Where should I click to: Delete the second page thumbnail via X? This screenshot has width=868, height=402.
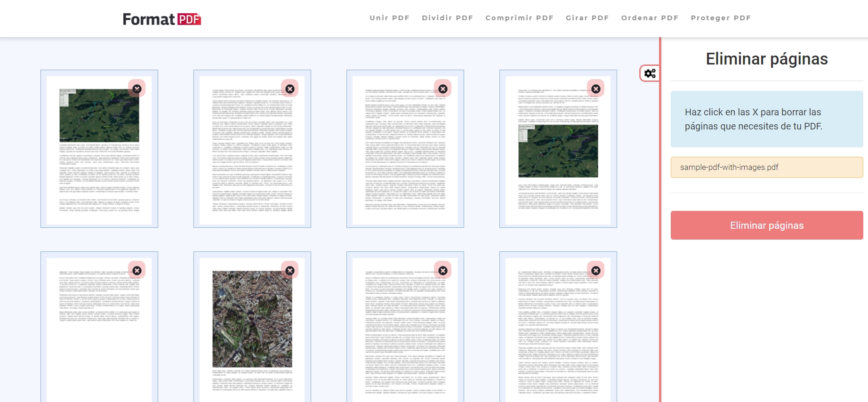pyautogui.click(x=290, y=88)
